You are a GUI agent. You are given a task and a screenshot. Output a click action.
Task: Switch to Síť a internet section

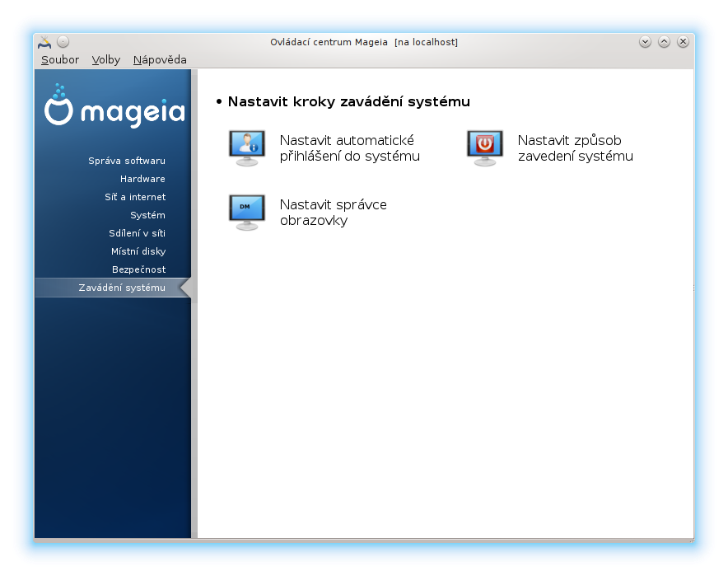[135, 197]
